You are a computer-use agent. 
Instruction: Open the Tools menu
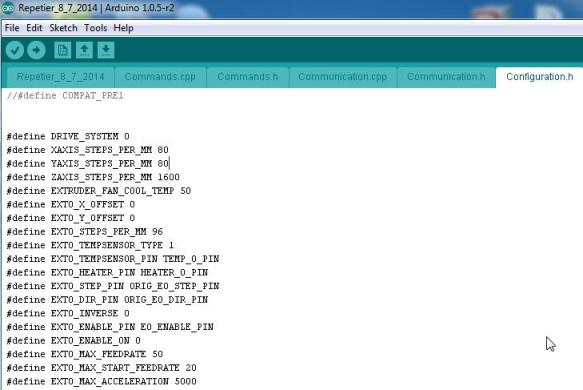tap(96, 28)
